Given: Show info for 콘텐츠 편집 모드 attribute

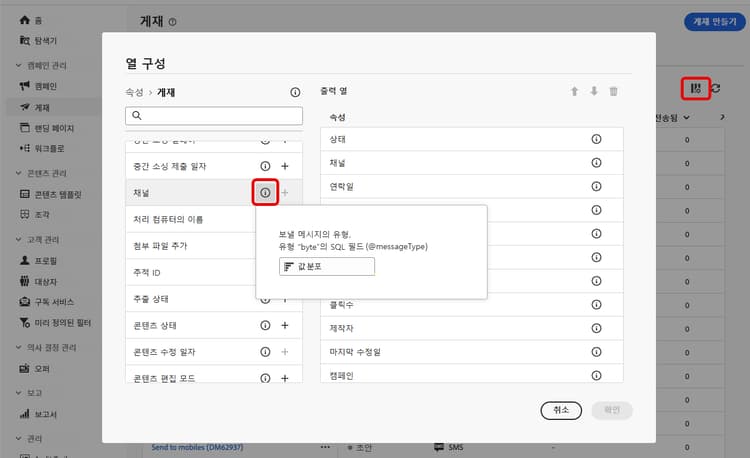Looking at the screenshot, I should pos(265,378).
